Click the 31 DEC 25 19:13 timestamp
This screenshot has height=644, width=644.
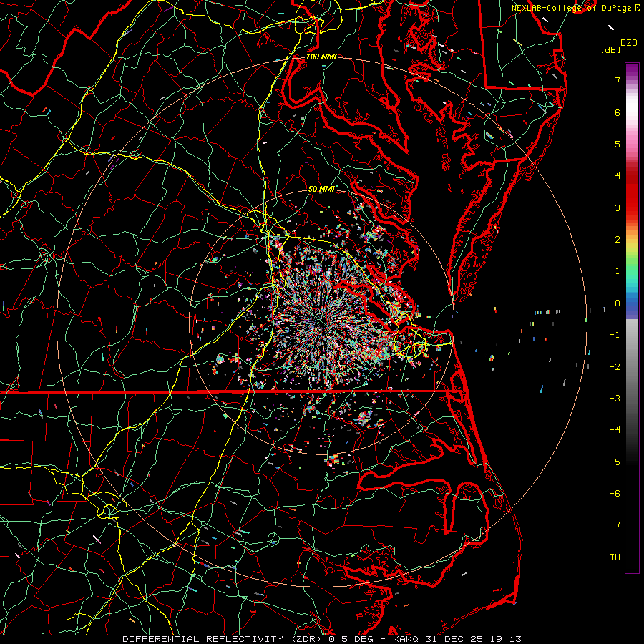(x=473, y=639)
